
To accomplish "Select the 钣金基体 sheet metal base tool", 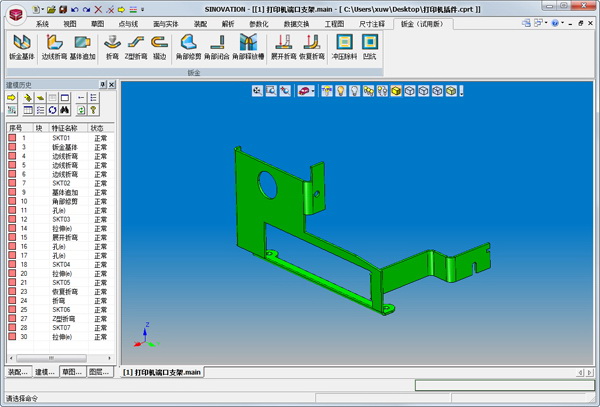I will click(x=22, y=47).
